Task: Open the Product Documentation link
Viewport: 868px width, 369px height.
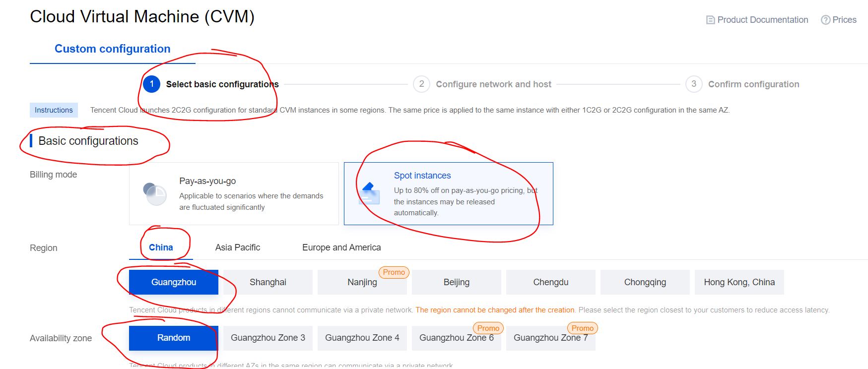Action: (x=762, y=20)
